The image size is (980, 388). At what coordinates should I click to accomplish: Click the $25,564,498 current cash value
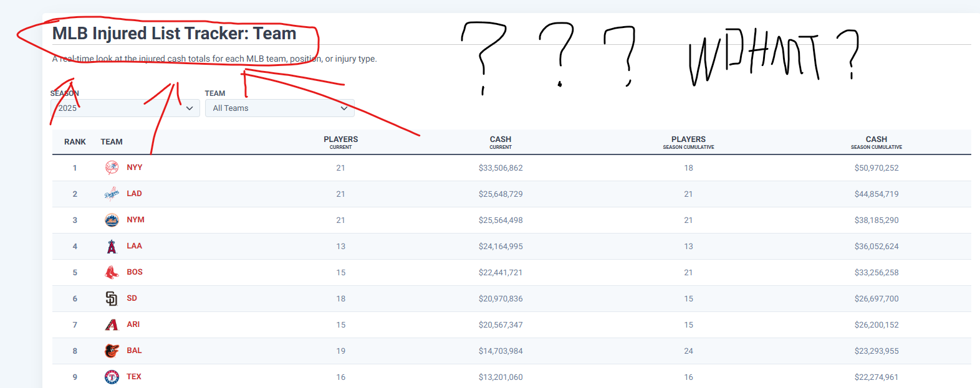click(x=501, y=220)
